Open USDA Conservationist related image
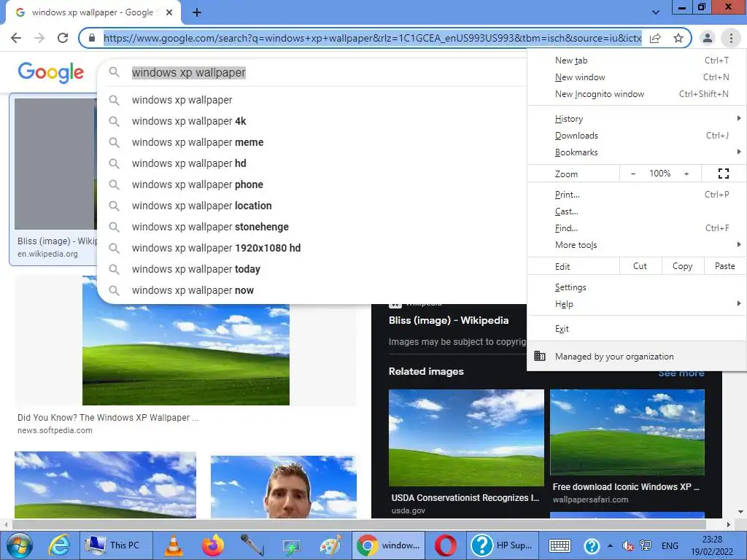The width and height of the screenshot is (747, 560). tap(466, 437)
